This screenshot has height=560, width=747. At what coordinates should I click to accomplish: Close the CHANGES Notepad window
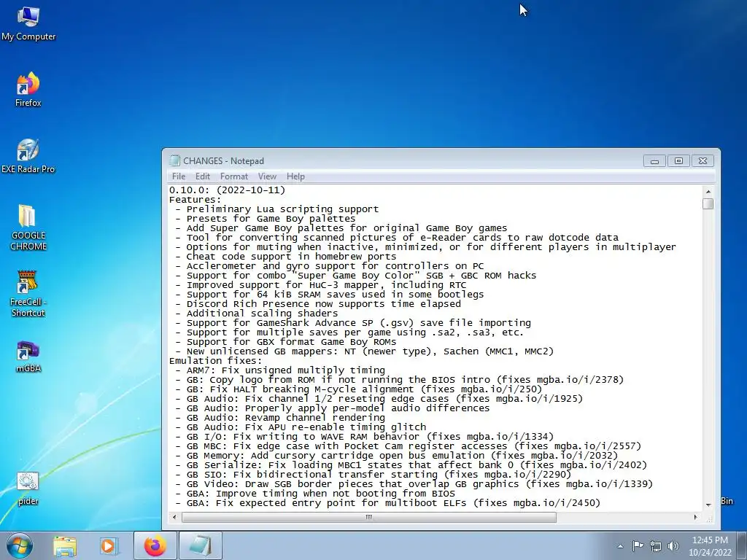[x=703, y=161]
